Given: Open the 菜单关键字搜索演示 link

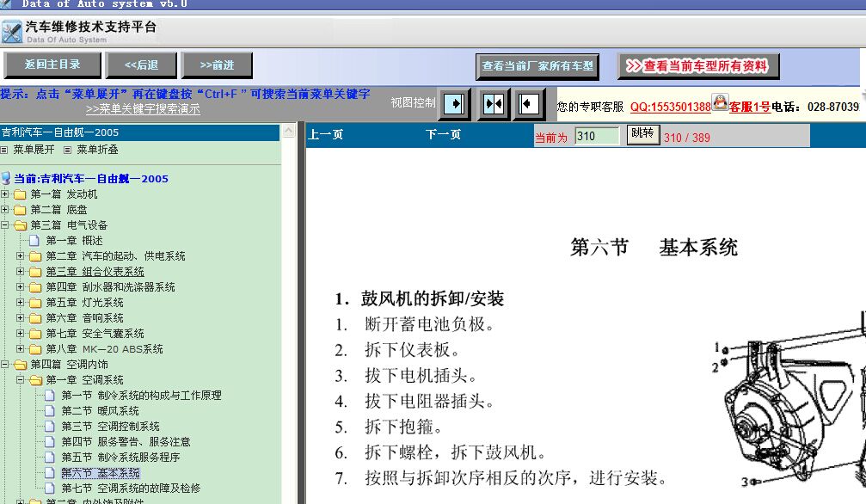Looking at the screenshot, I should pos(143,109).
